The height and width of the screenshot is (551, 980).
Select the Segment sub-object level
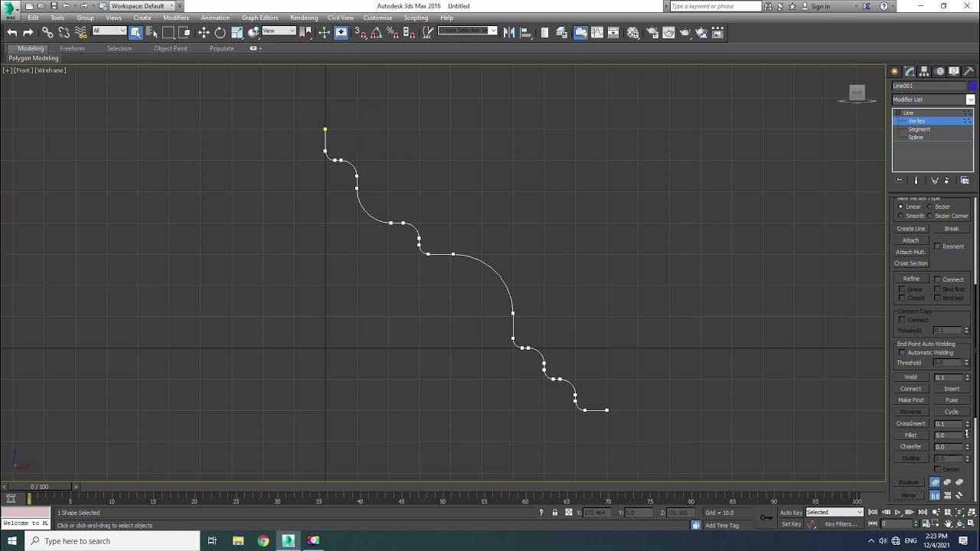pos(920,129)
